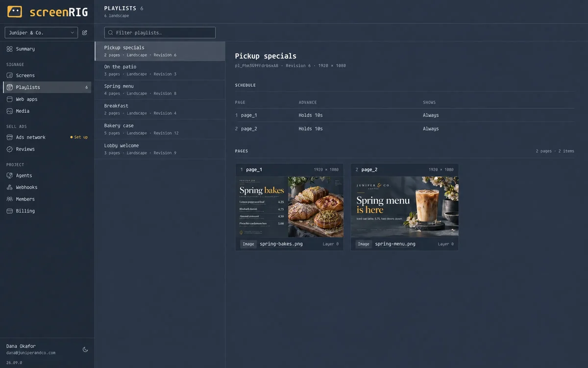588x368 pixels.
Task: Click the Set up ads badge
Action: [79, 137]
